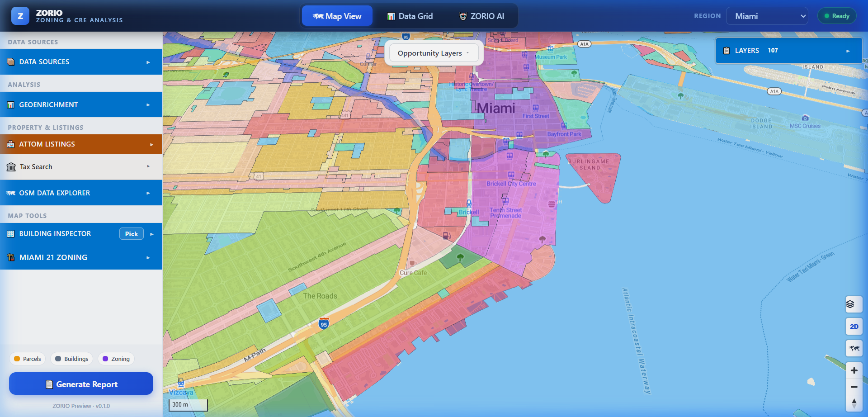Zoom out with the minus button
Image resolution: width=868 pixels, height=417 pixels.
(x=854, y=387)
